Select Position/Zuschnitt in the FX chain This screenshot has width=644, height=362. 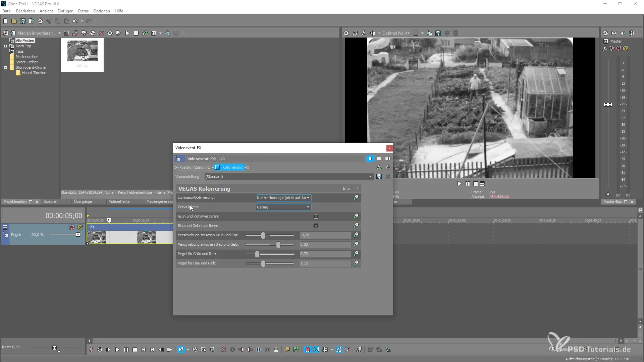click(194, 167)
